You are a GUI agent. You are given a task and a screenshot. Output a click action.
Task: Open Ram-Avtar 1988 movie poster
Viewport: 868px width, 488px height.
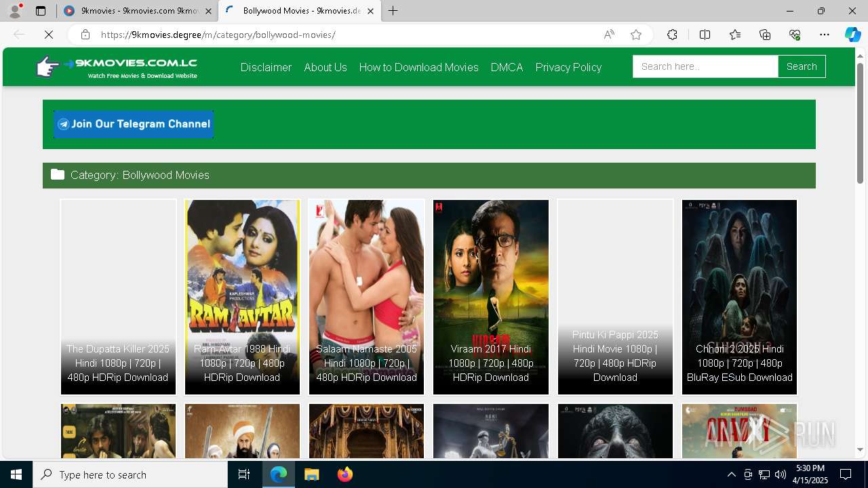[242, 297]
